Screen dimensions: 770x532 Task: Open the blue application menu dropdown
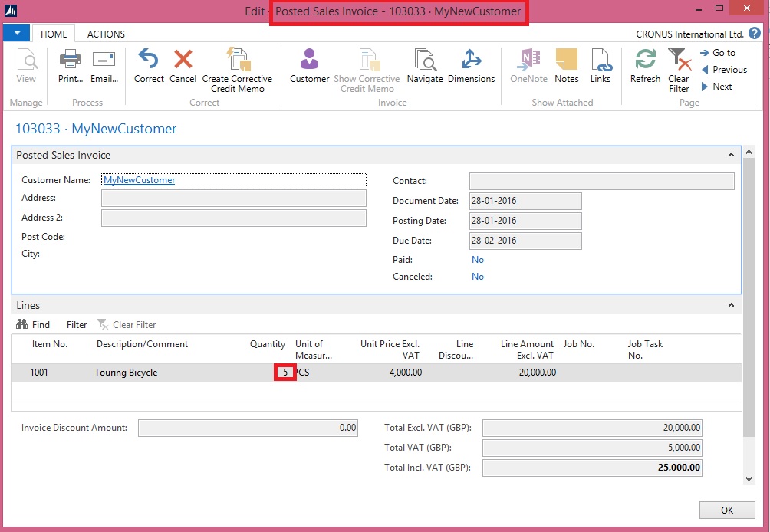(x=16, y=33)
